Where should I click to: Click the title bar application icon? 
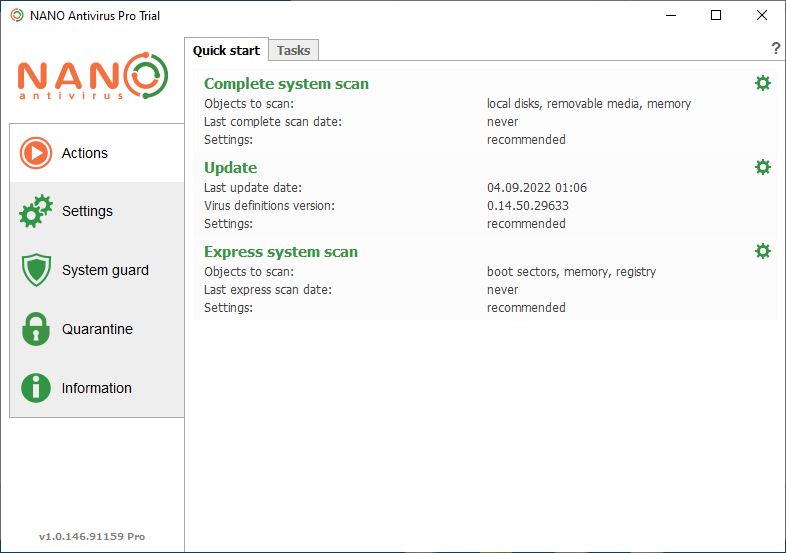tap(17, 16)
